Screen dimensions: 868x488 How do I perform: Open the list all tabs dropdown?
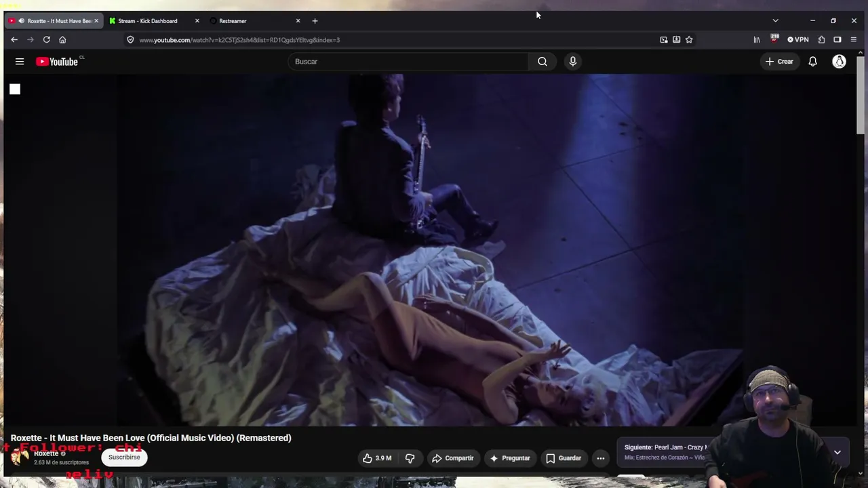(x=776, y=21)
